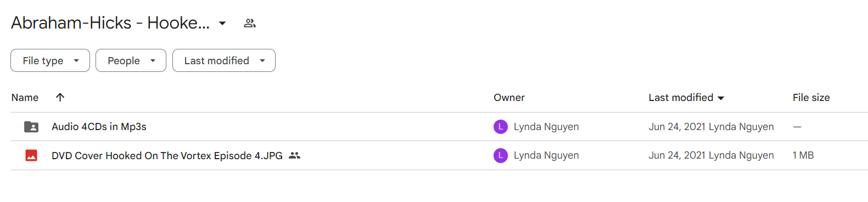The image size is (868, 202).
Task: Click the red image file icon
Action: [x=31, y=155]
